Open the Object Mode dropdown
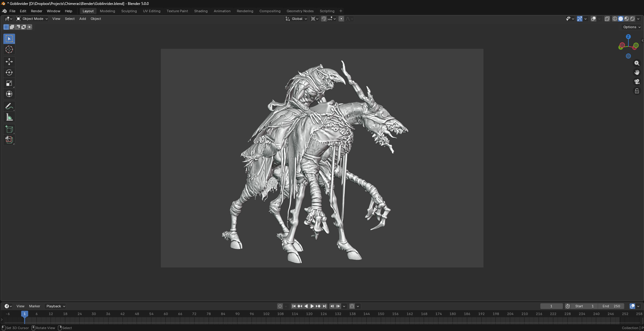Screen dimensions: 644x331 32,19
